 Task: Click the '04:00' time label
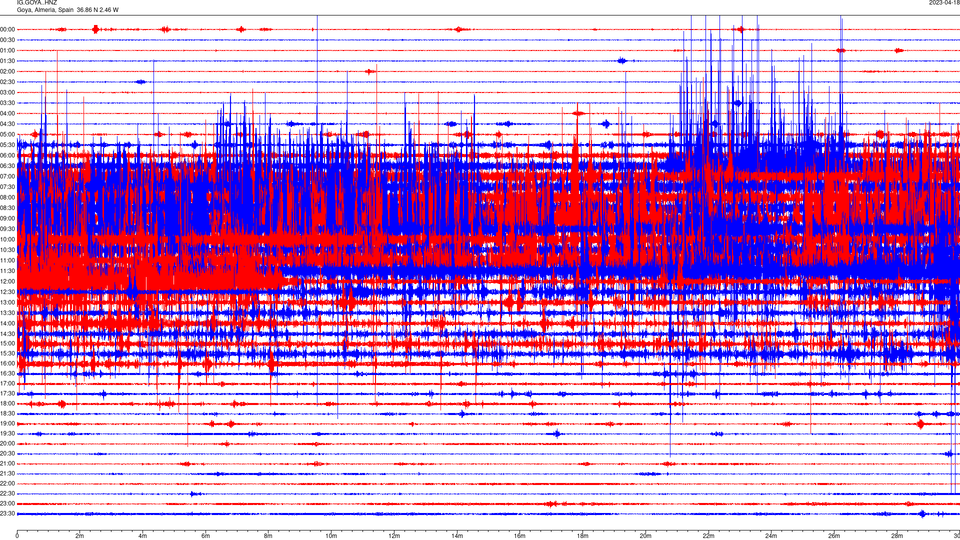[x=7, y=113]
